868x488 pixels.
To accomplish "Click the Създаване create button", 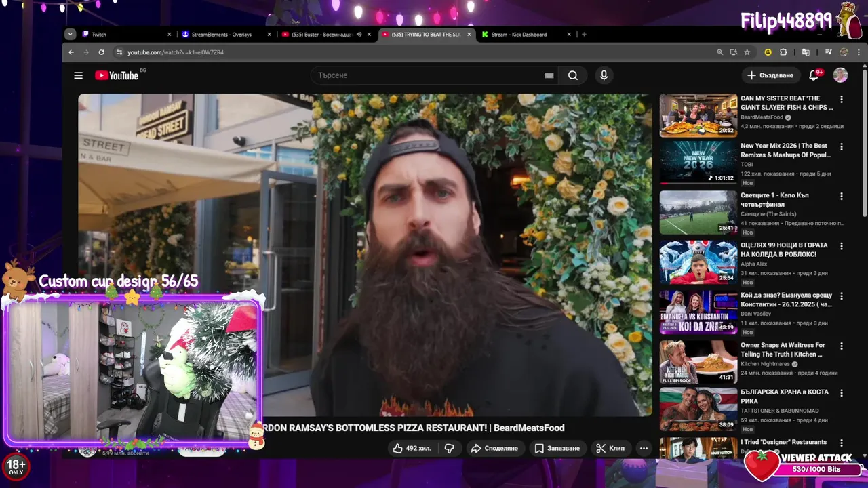I will (770, 75).
